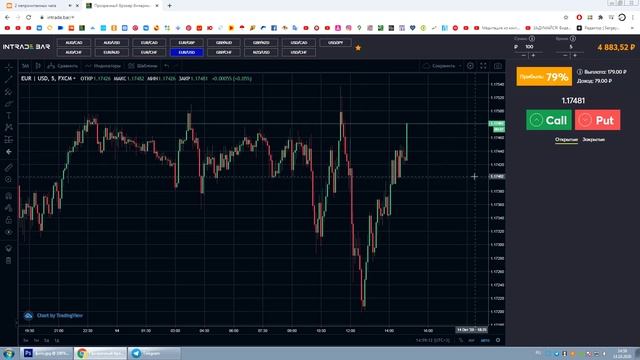The image size is (640, 360).
Task: Select the USD/JPY currency pair
Action: pos(336,42)
